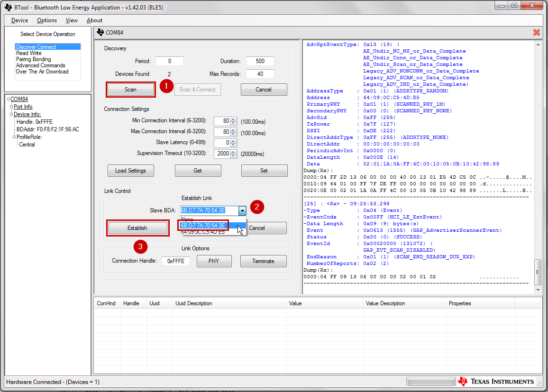The height and width of the screenshot is (392, 548).
Task: Select Read Write device operation
Action: point(29,53)
